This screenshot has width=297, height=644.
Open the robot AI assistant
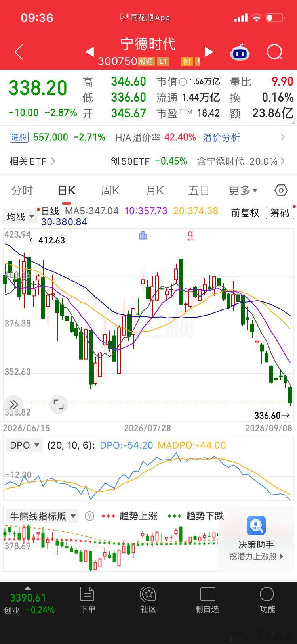[240, 52]
